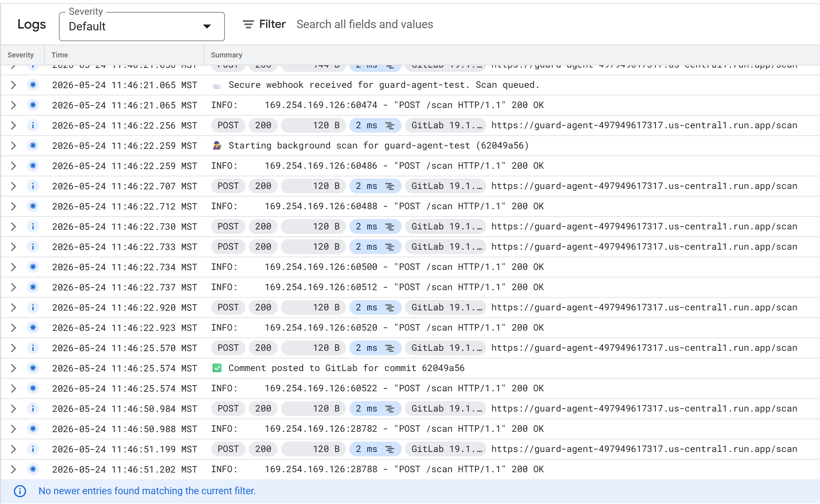Click the default severity asterisk at 11:46:22.712
Image resolution: width=820 pixels, height=504 pixels.
click(x=33, y=206)
